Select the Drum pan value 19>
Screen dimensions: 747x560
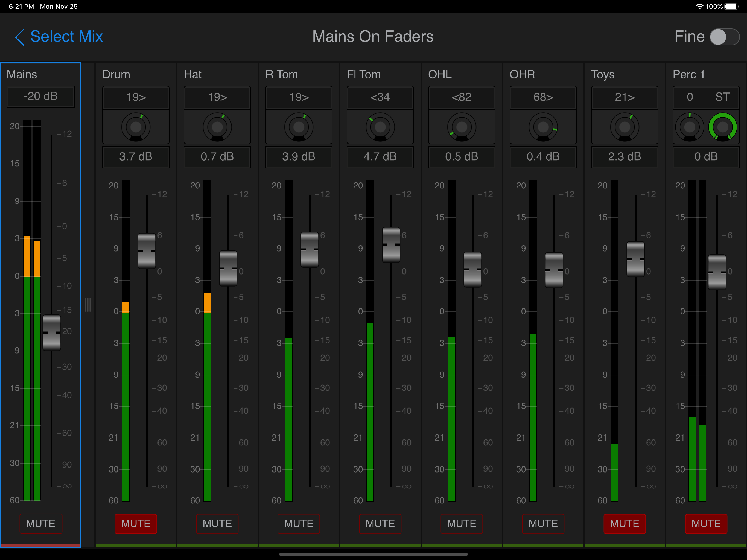click(136, 97)
